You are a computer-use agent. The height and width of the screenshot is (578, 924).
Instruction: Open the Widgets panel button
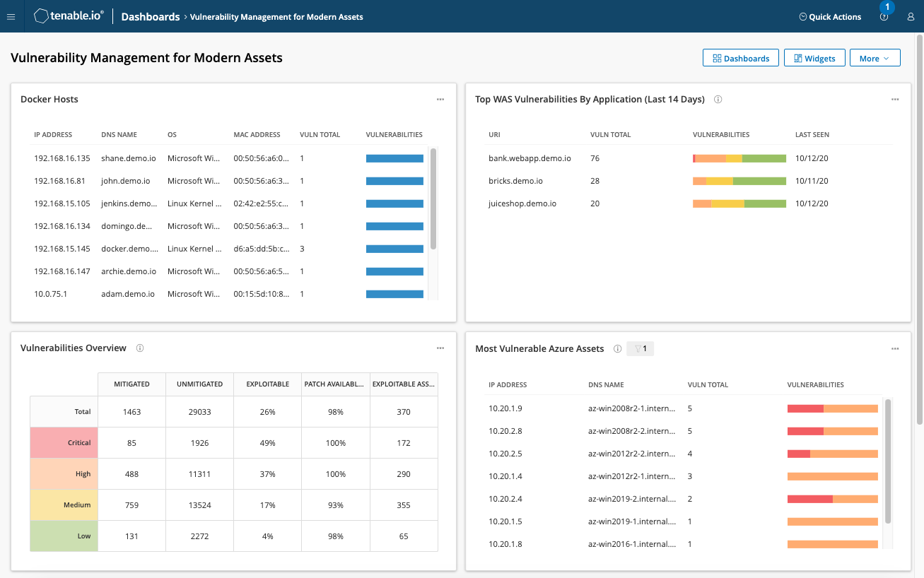814,57
